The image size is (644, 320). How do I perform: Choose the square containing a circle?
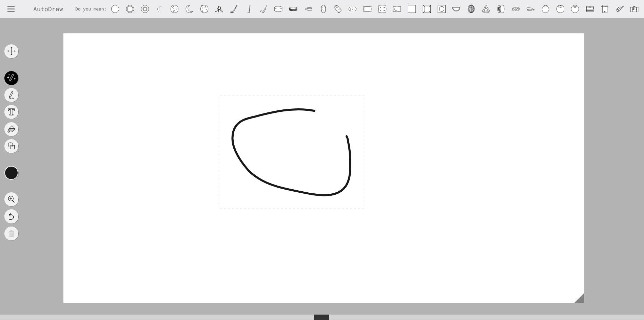click(442, 9)
